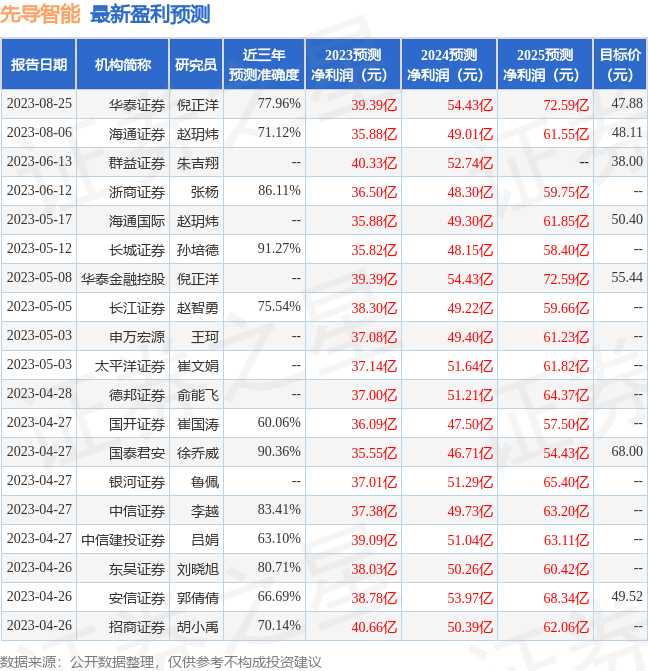The height and width of the screenshot is (671, 648).
Task: Click accuracy value 91.27%
Action: click(279, 248)
